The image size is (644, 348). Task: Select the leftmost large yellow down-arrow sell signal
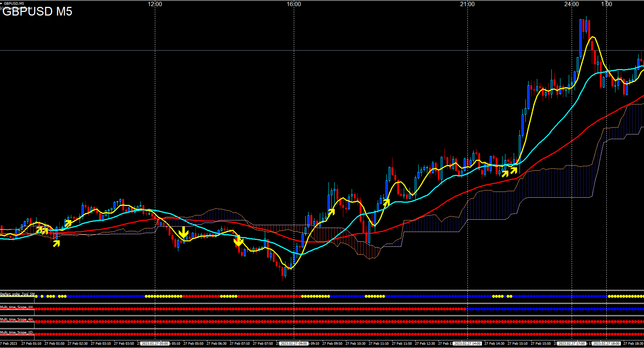[x=184, y=232]
